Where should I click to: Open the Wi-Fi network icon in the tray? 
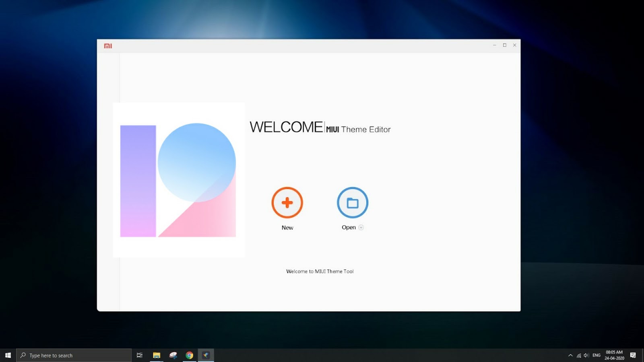tap(578, 355)
